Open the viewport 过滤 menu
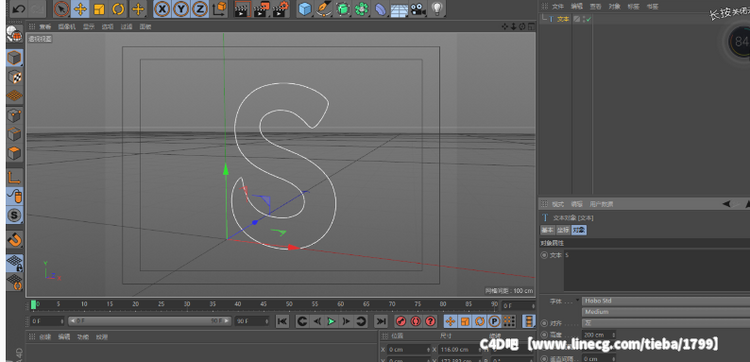 point(126,27)
